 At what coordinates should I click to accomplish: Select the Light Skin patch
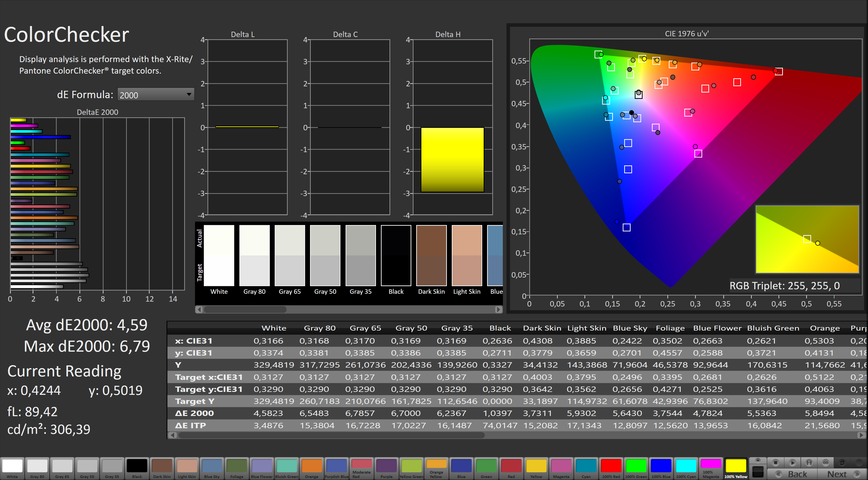tap(187, 468)
